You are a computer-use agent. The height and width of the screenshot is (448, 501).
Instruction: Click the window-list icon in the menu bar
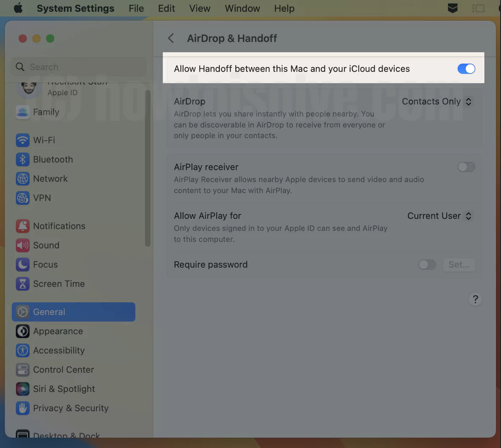click(478, 8)
